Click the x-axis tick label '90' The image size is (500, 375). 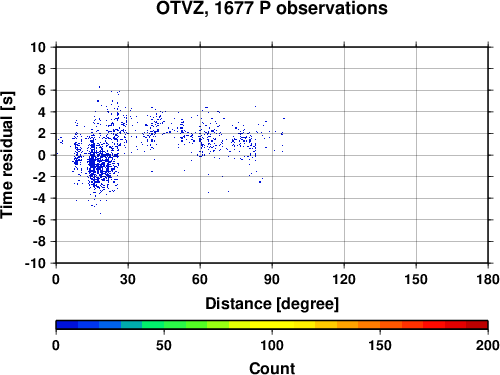[x=272, y=279]
